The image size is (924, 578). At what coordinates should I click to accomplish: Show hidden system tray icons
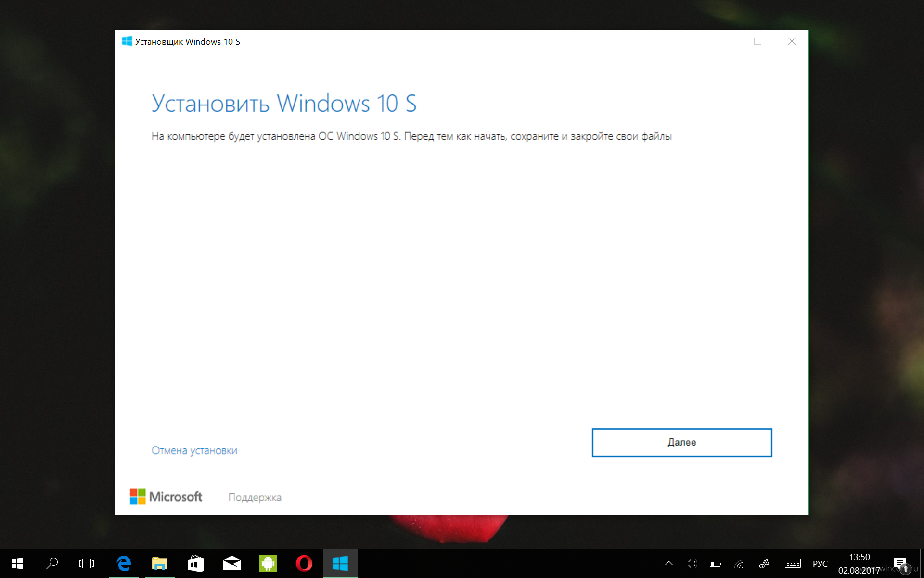[669, 564]
